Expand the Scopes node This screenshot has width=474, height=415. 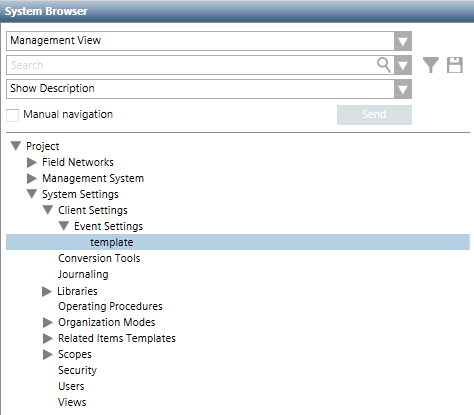tap(48, 354)
